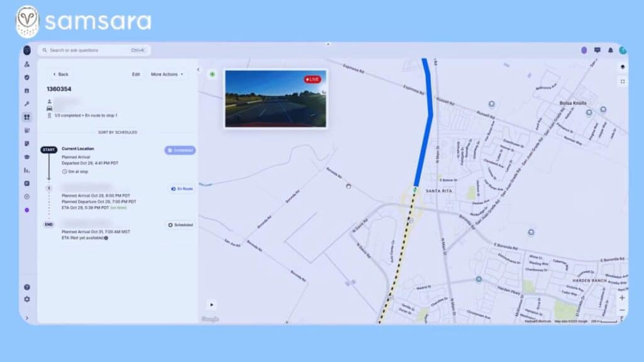This screenshot has width=644, height=362.
Task: Open the shield safety icon in sidebar
Action: 27,77
